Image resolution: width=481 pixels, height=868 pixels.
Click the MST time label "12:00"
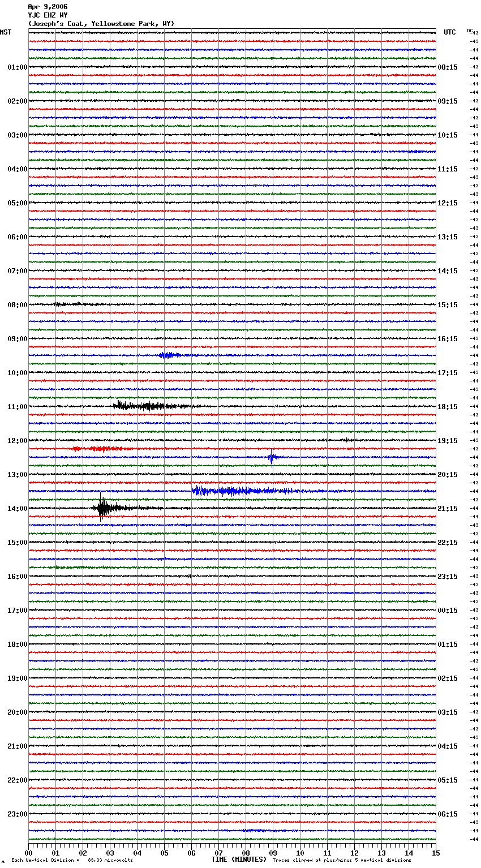pos(18,441)
